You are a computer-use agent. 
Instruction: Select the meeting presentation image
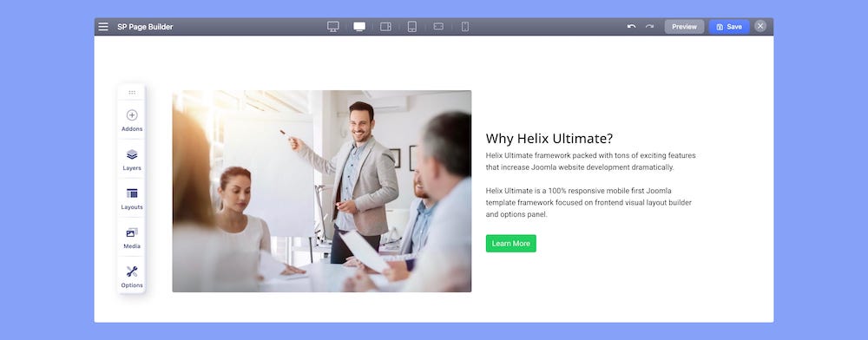point(322,192)
